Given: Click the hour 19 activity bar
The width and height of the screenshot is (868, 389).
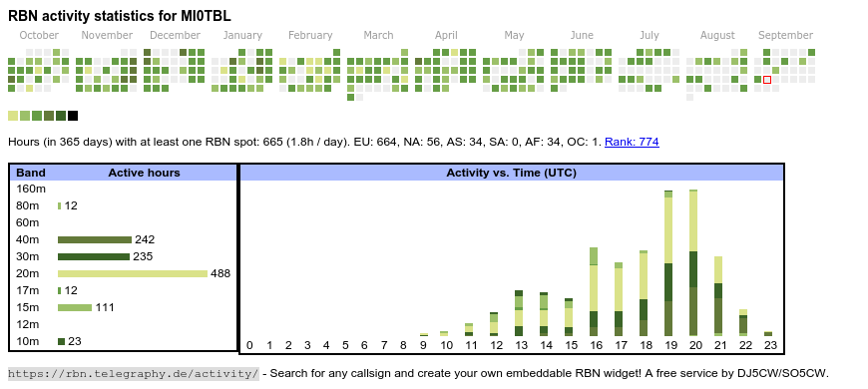Looking at the screenshot, I should tap(668, 263).
